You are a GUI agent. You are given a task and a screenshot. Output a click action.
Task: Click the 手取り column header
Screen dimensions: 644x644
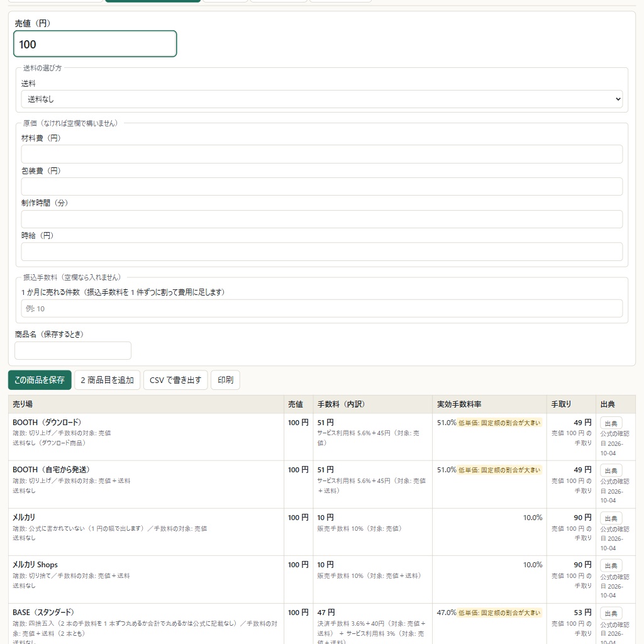[571, 404]
